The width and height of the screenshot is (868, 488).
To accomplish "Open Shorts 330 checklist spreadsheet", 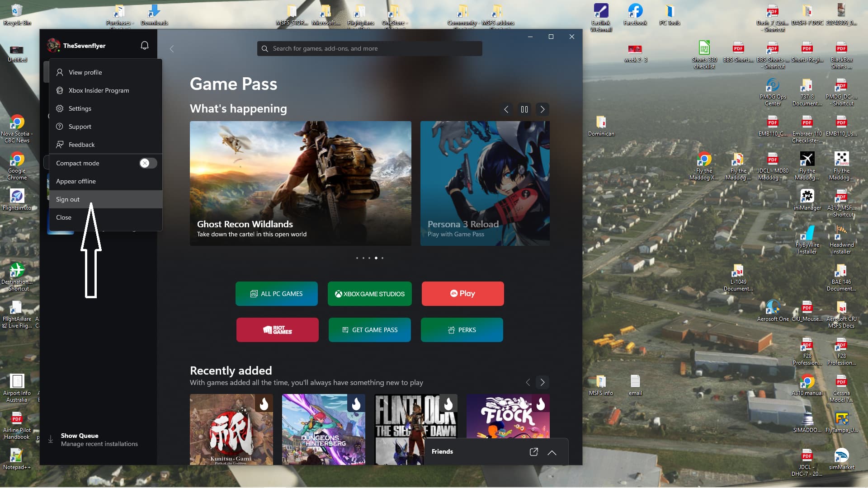I will pos(704,55).
